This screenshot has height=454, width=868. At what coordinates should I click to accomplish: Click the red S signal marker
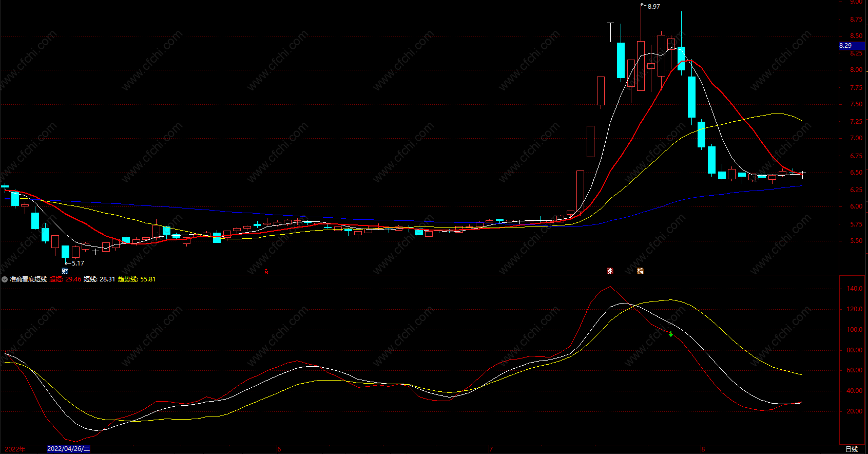[266, 272]
